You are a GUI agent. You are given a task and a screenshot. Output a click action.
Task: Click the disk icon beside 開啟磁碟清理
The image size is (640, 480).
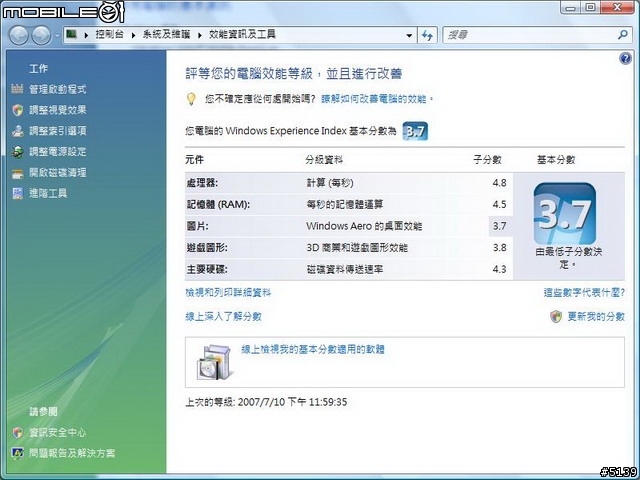click(18, 174)
